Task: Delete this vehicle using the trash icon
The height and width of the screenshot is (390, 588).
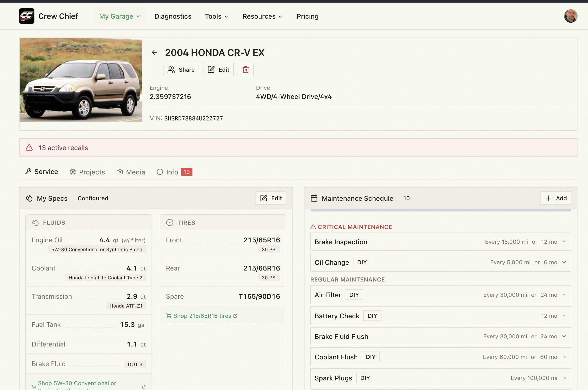Action: pyautogui.click(x=245, y=70)
